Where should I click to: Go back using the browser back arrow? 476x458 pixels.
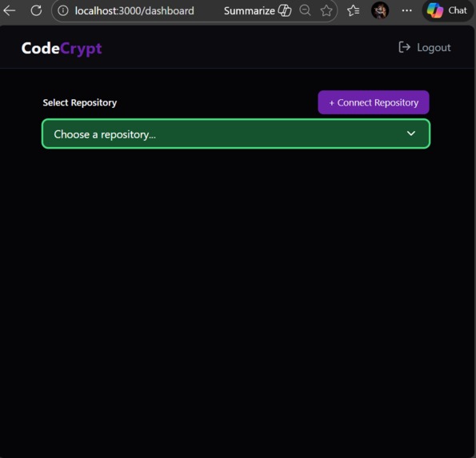[x=10, y=11]
